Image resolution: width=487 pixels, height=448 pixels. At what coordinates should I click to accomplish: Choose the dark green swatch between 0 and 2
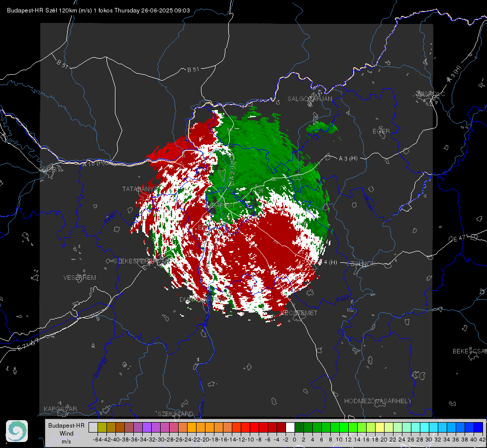pyautogui.click(x=299, y=427)
